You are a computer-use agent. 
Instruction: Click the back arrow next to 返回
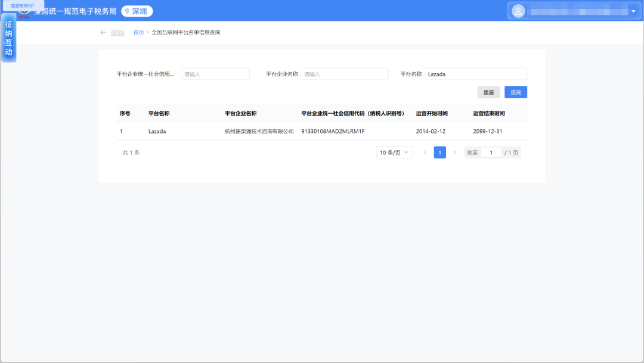[x=103, y=33]
